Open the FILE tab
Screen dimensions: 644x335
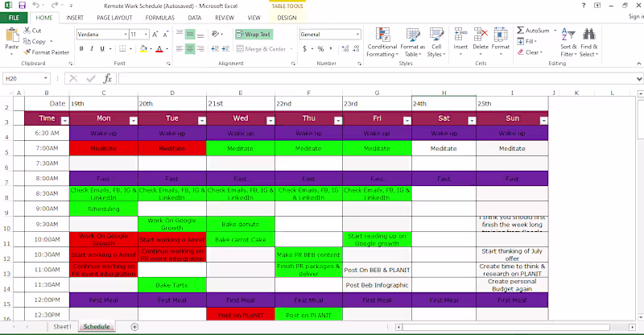[x=14, y=18]
